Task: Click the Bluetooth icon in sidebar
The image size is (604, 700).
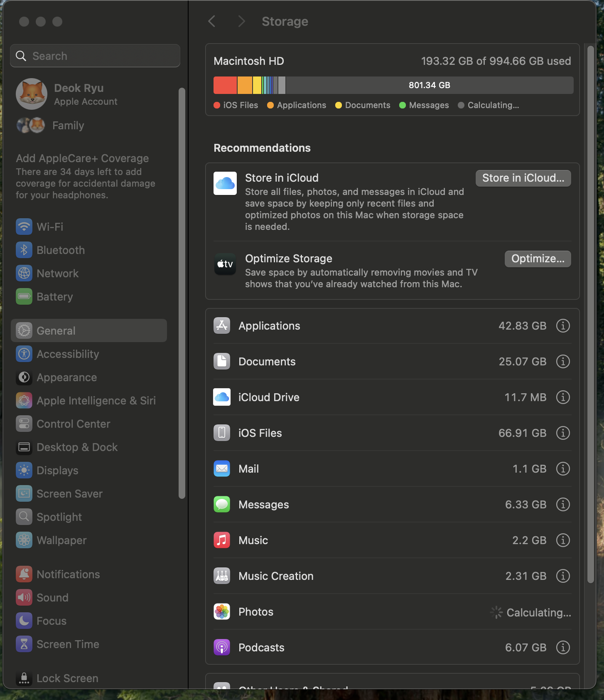Action: [24, 250]
